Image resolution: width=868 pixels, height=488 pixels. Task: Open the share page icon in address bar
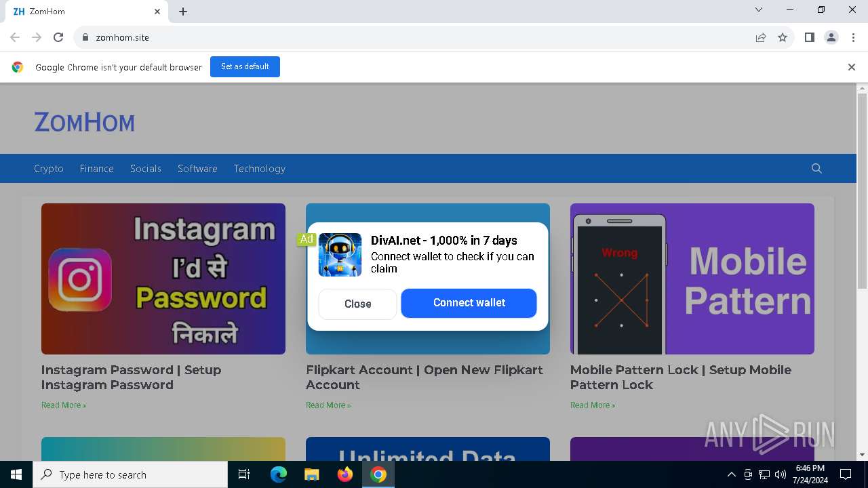click(761, 37)
